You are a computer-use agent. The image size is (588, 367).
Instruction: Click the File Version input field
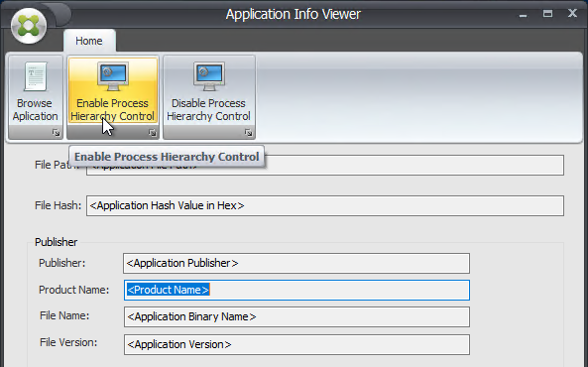(296, 344)
